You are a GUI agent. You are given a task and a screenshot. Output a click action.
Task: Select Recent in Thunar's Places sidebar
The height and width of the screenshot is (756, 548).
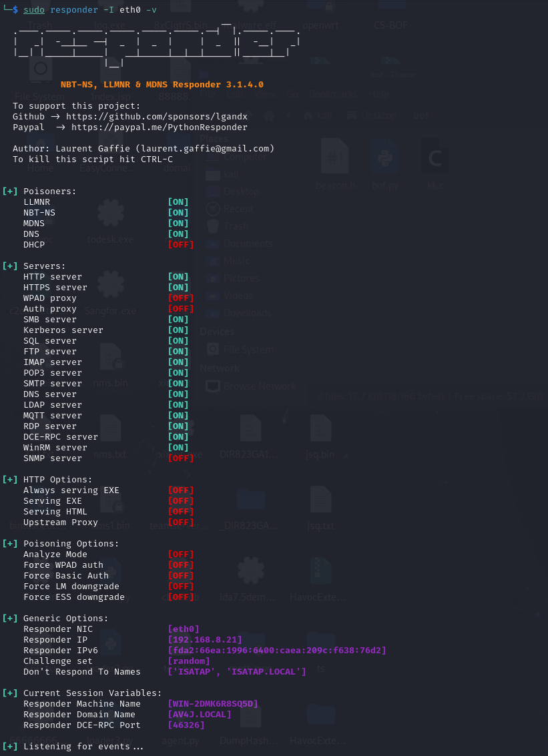pos(230,209)
